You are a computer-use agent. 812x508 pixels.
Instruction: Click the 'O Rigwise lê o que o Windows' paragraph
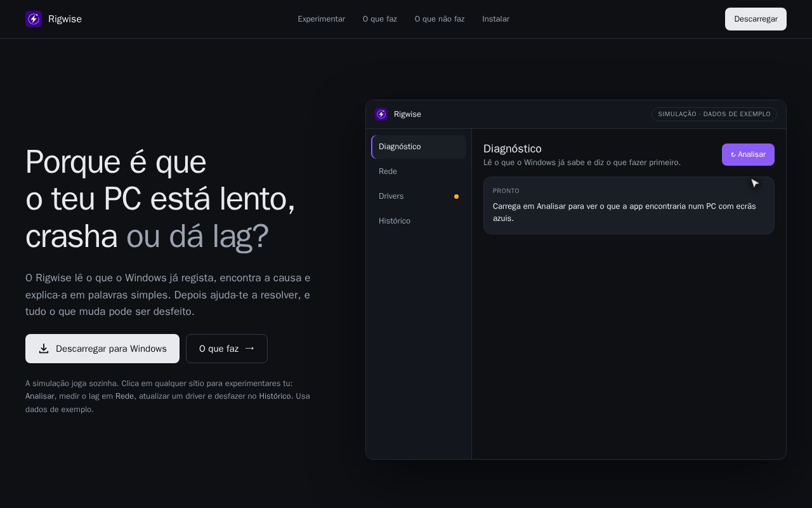coord(168,295)
